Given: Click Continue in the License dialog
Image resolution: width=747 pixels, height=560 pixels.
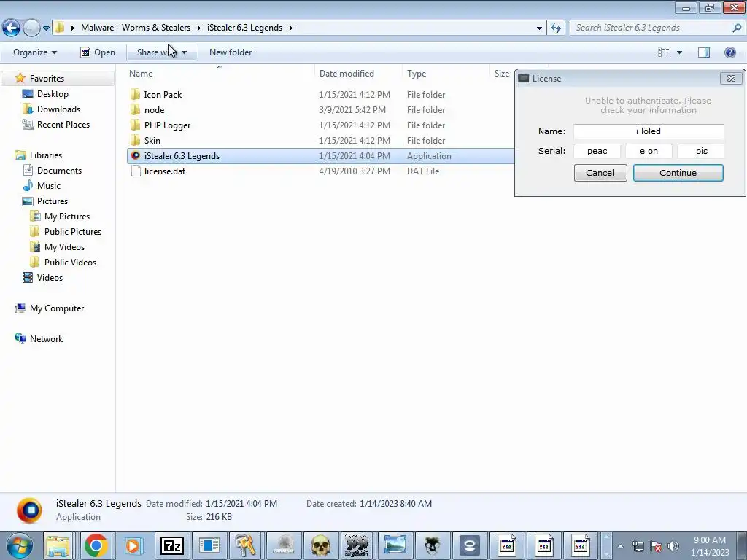Looking at the screenshot, I should pyautogui.click(x=678, y=173).
